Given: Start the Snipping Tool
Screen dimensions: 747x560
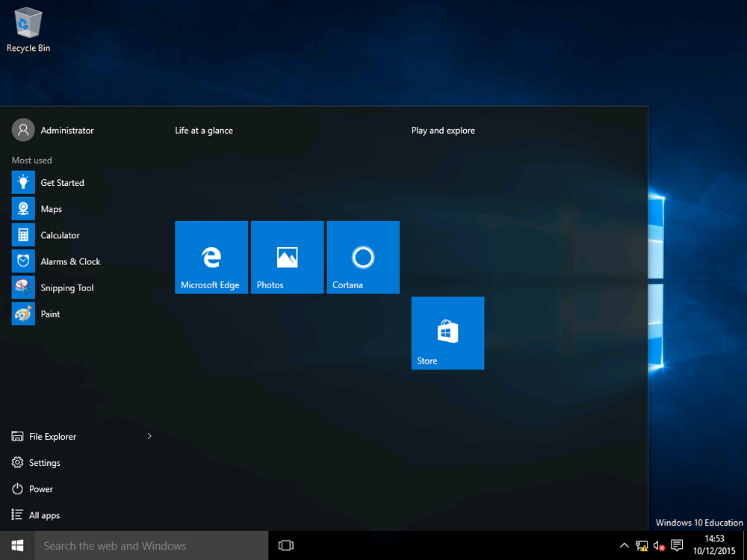Looking at the screenshot, I should point(81,287).
